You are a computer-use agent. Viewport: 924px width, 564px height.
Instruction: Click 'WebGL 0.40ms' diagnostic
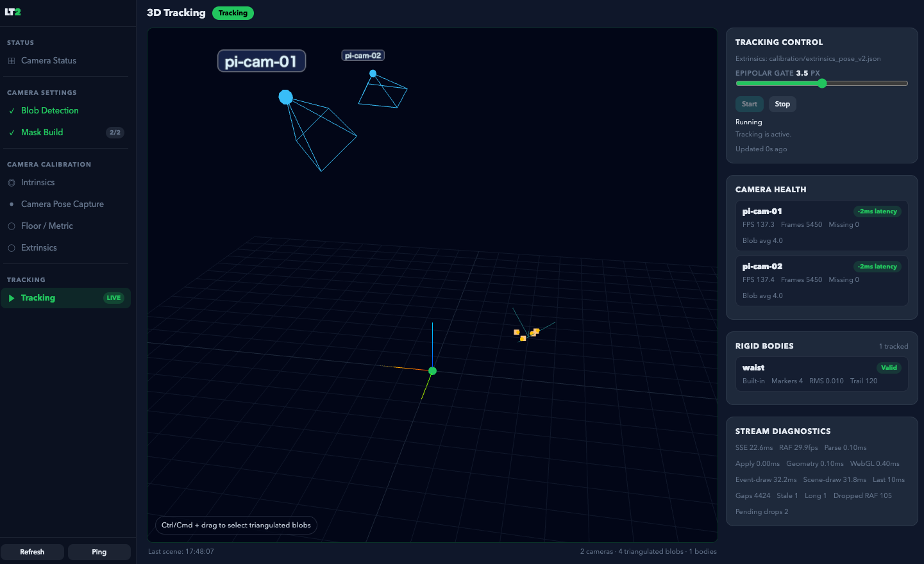point(875,463)
